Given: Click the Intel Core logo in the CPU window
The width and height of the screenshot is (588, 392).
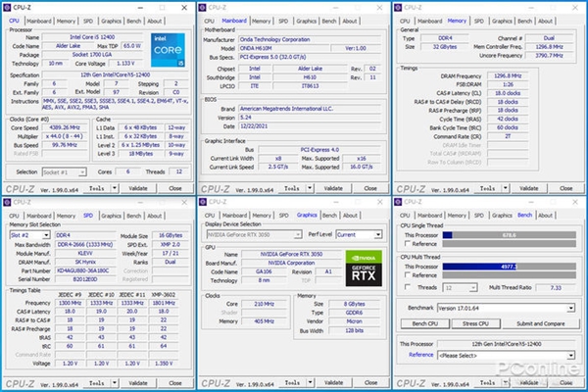Looking at the screenshot, I should point(168,50).
